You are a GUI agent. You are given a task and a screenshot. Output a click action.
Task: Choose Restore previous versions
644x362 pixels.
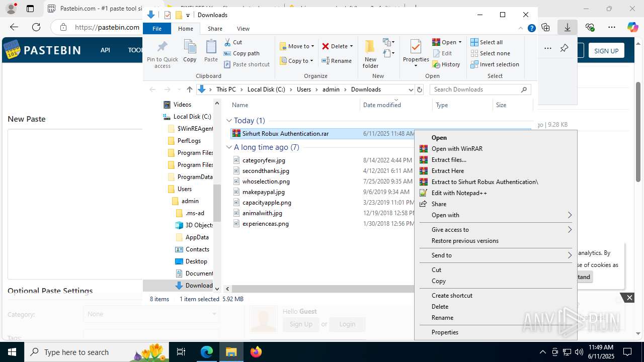(x=496, y=241)
